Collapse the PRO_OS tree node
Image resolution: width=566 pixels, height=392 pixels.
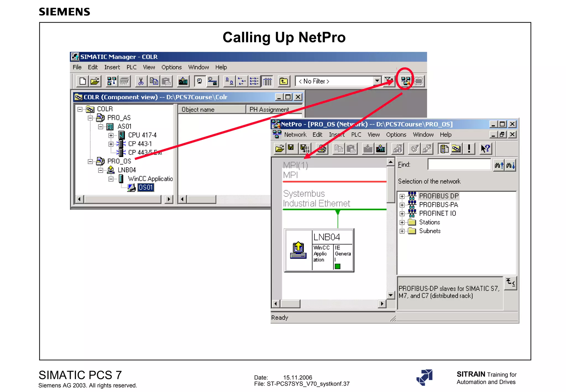pyautogui.click(x=90, y=161)
